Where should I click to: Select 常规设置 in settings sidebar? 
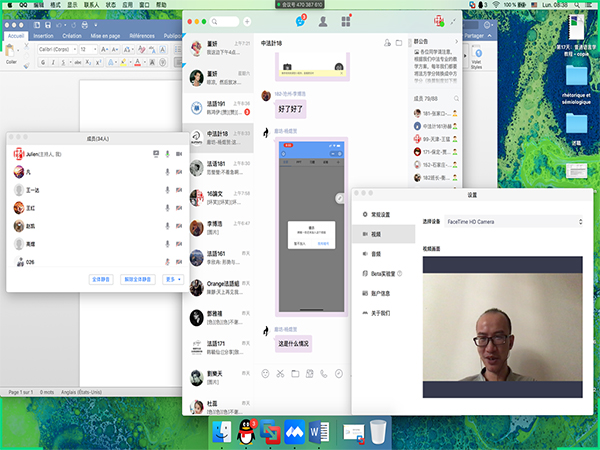pos(384,215)
